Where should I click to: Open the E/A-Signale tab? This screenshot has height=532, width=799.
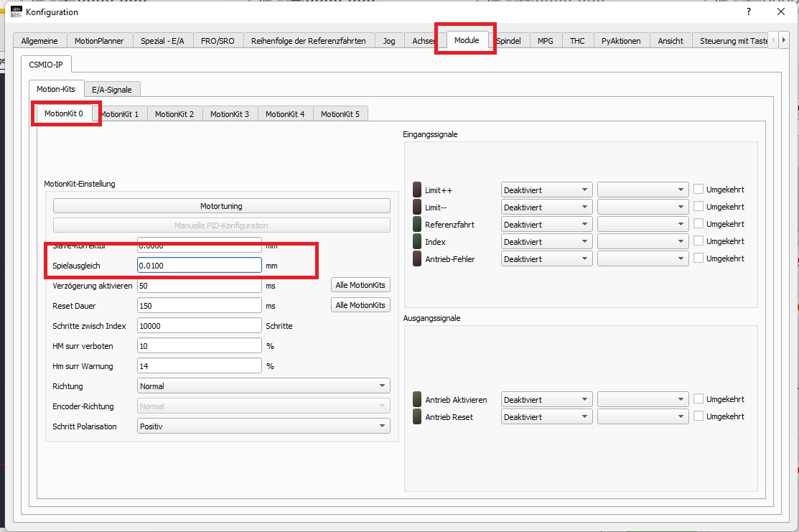pyautogui.click(x=112, y=90)
